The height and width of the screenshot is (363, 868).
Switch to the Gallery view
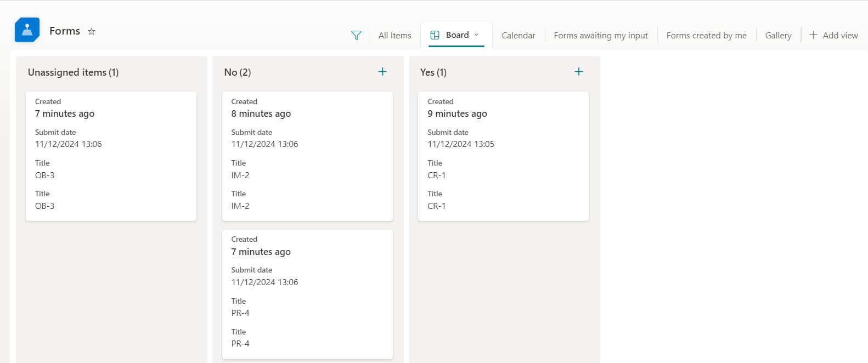point(778,35)
